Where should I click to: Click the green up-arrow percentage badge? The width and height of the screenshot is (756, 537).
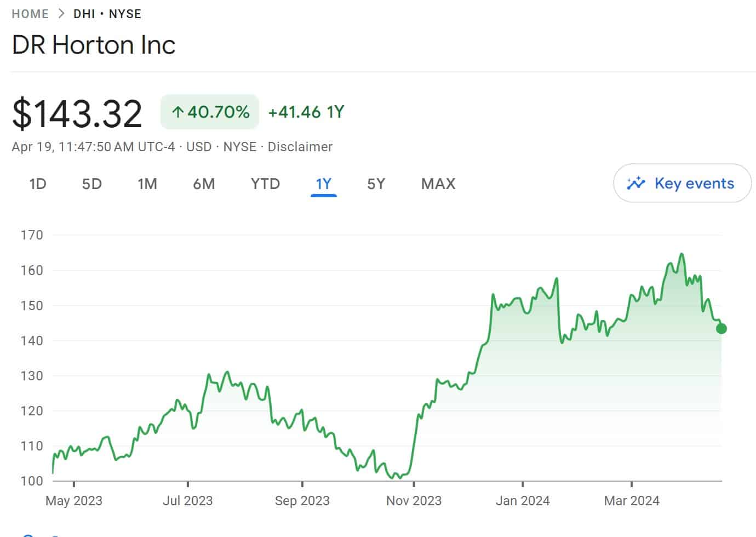tap(210, 112)
